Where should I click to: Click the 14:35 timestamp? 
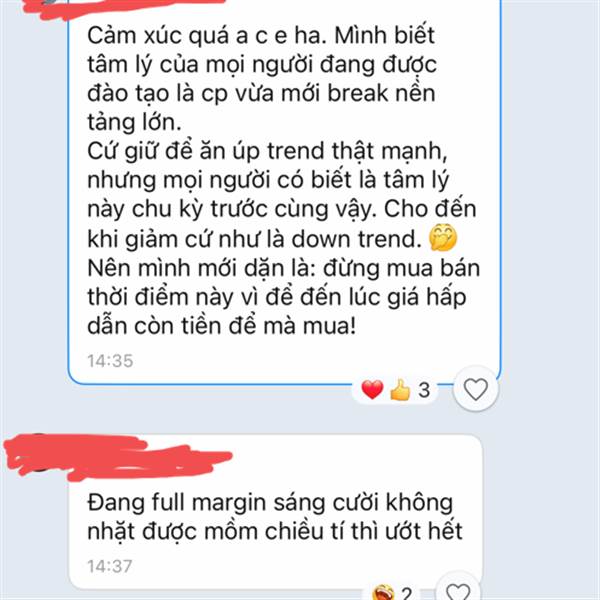[110, 361]
